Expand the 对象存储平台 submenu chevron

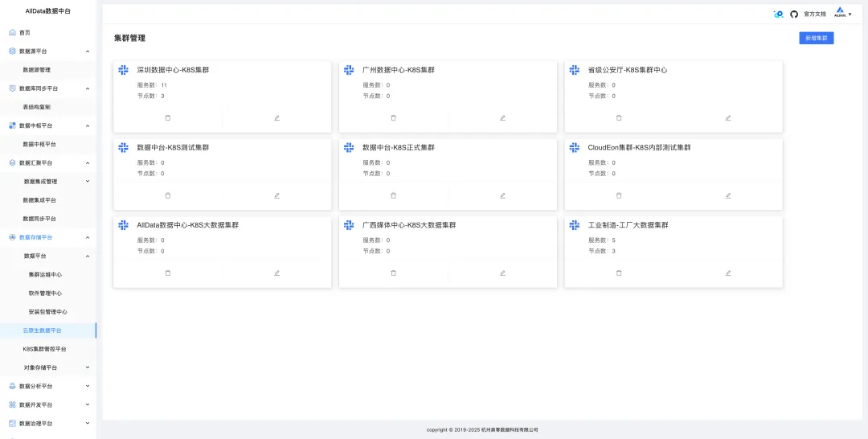pos(88,367)
